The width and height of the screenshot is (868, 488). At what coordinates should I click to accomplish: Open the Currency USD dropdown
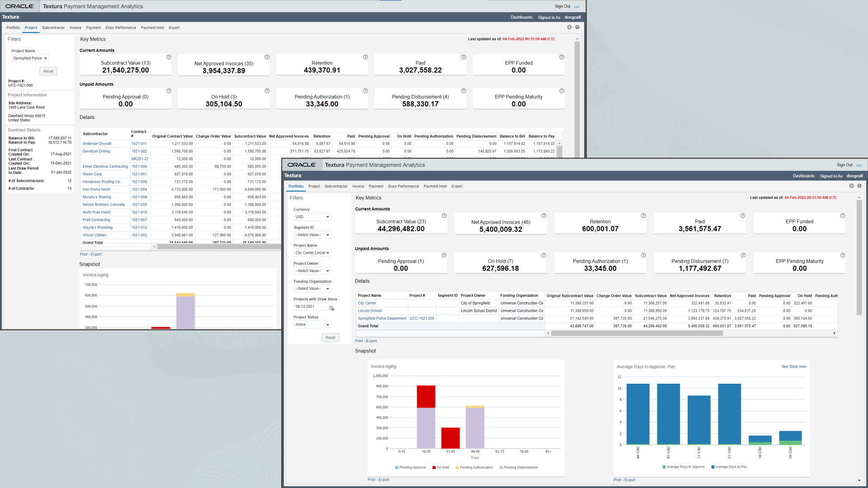[x=312, y=217]
